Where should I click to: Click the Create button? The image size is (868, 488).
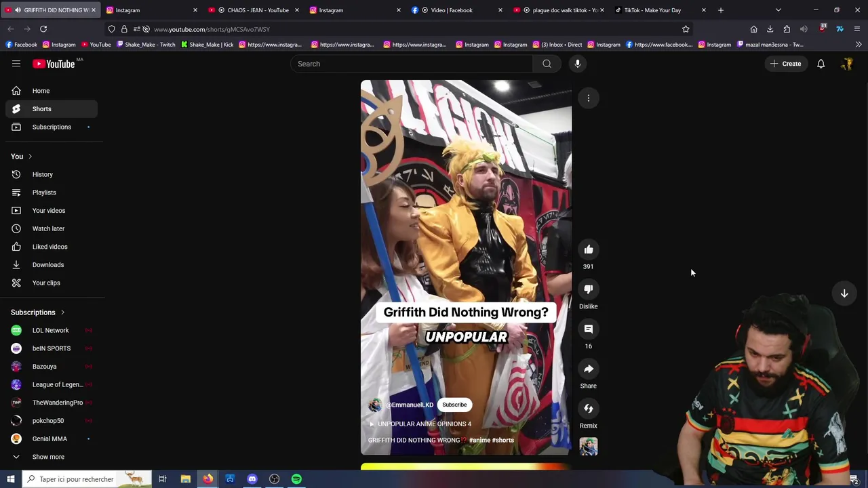(x=785, y=64)
